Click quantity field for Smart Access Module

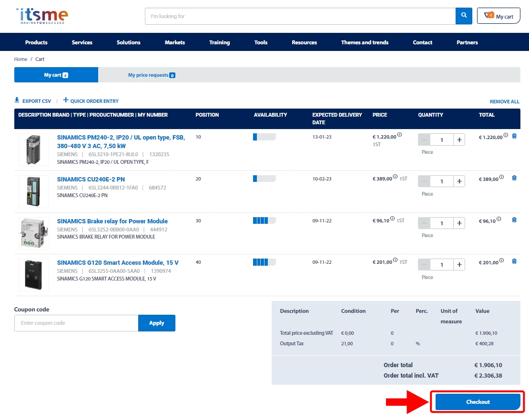pyautogui.click(x=442, y=265)
